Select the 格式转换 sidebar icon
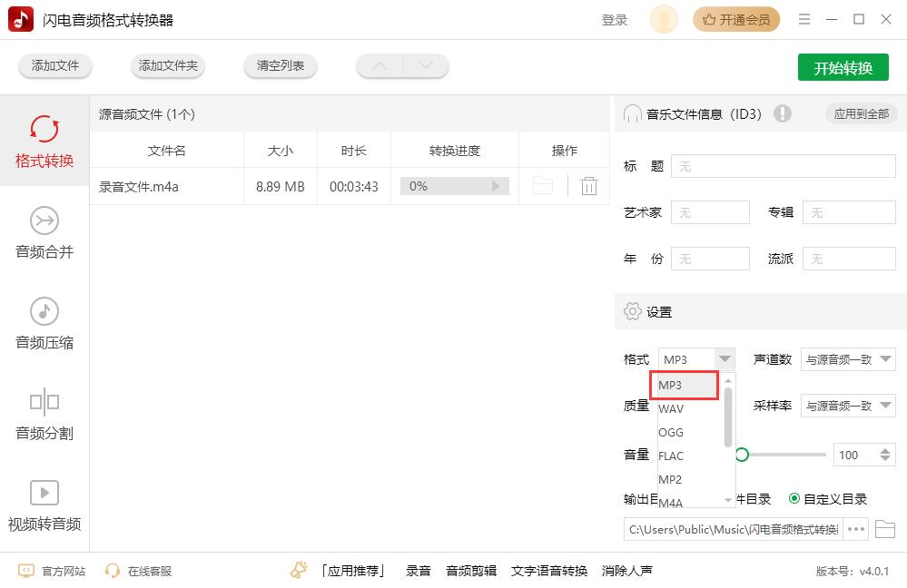 click(44, 141)
